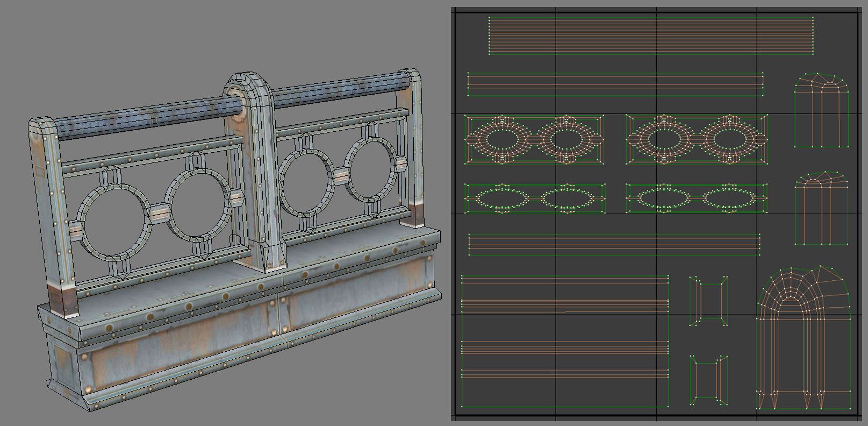
Task: Click the rusty foot of the left end post
Action: tap(63, 301)
